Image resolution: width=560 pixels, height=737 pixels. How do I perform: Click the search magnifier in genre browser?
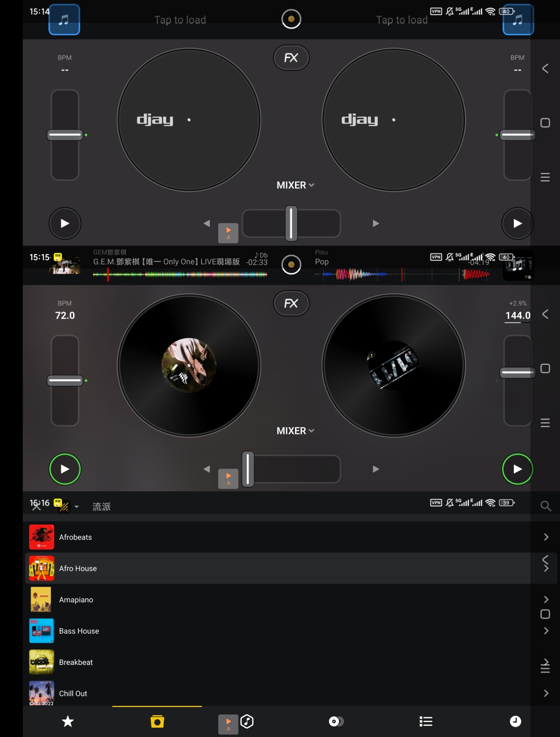545,506
